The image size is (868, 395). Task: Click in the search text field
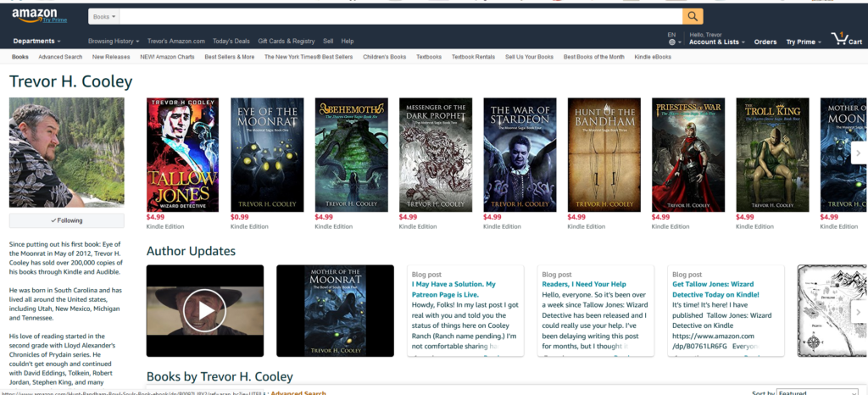[x=401, y=17]
